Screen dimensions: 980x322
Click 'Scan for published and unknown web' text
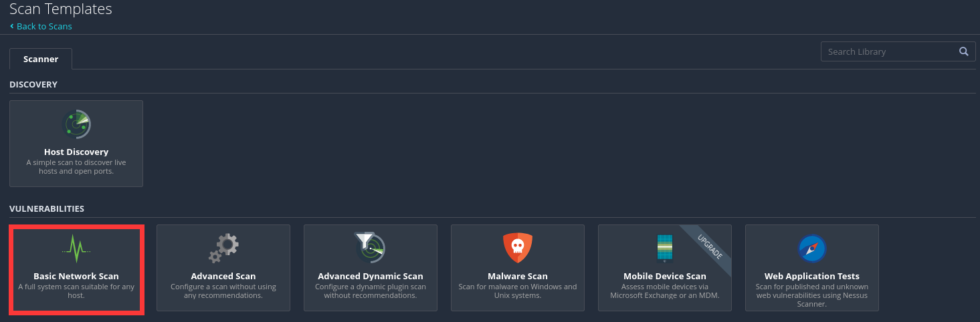812,295
